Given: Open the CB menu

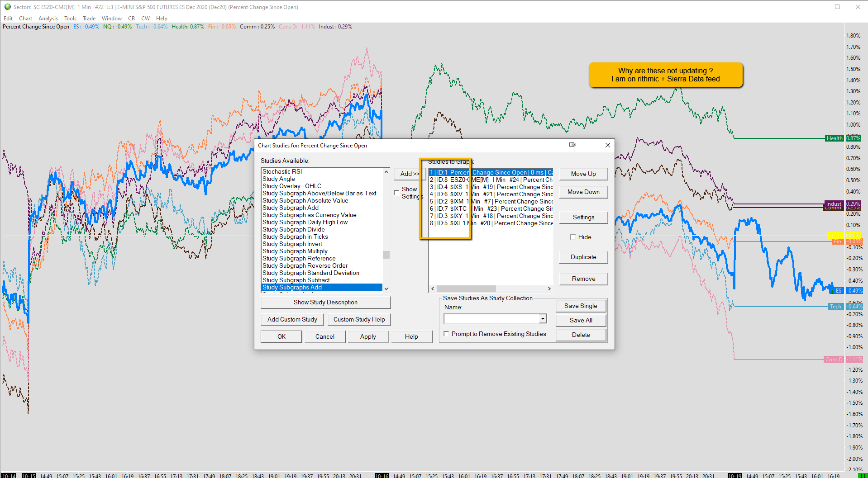Looking at the screenshot, I should (x=131, y=19).
